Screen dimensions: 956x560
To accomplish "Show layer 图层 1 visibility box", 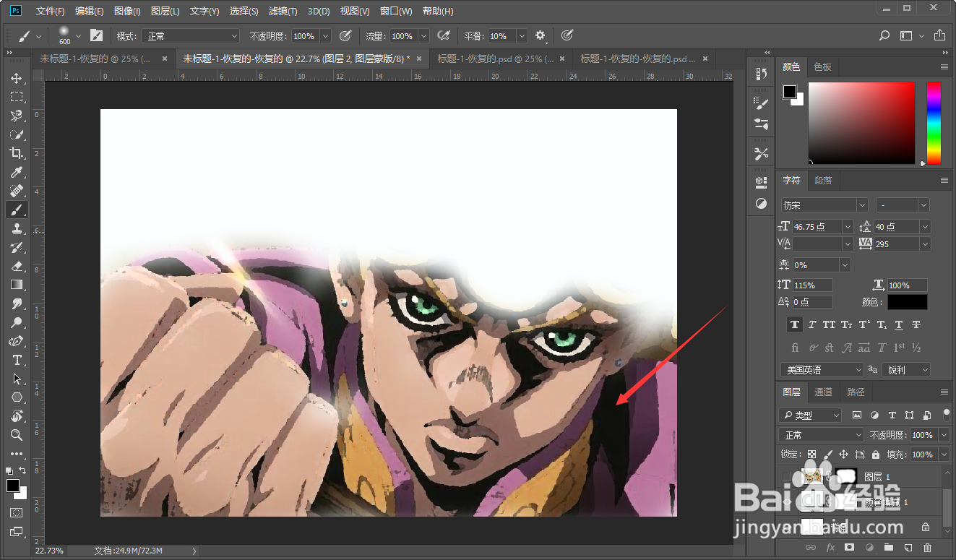I will point(787,477).
